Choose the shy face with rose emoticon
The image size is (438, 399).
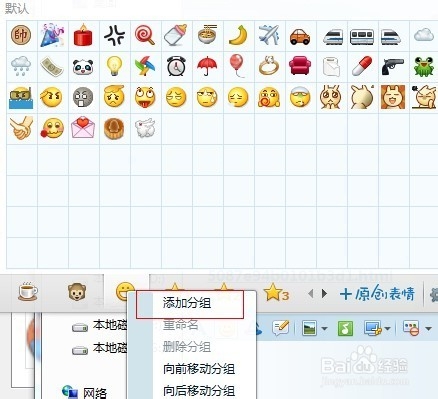tap(52, 128)
